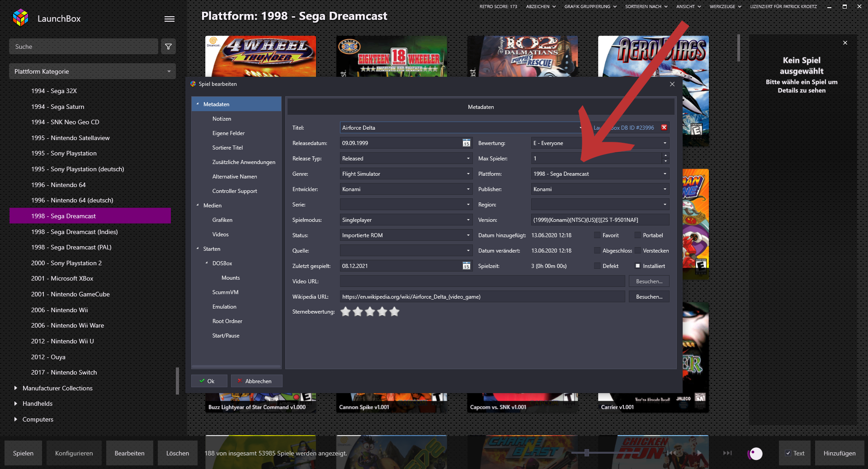Set rating to three stars
868x469 pixels.
370,312
